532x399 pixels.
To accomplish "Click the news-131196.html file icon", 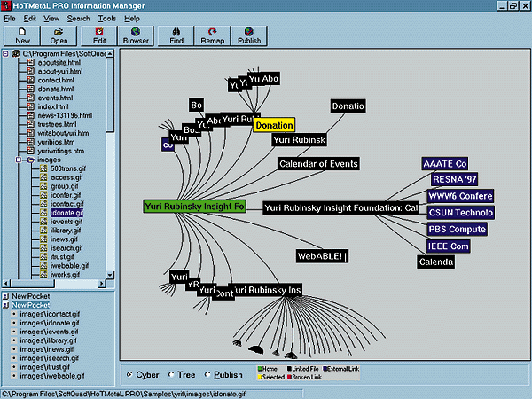I will pyautogui.click(x=30, y=115).
